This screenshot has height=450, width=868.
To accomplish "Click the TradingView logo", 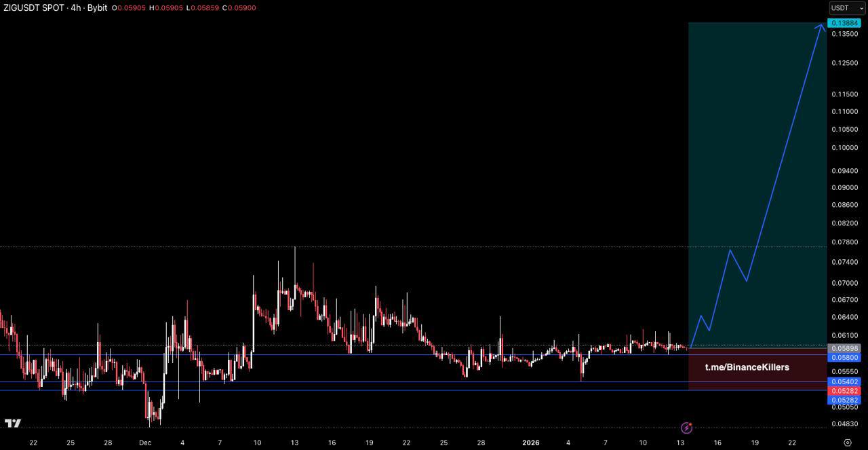I will coord(12,424).
